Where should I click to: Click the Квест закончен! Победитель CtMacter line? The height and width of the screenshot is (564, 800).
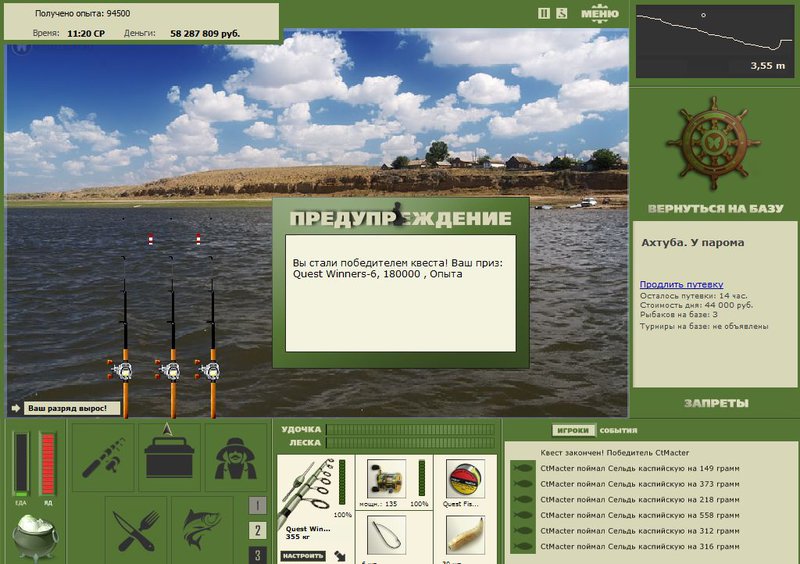point(614,453)
